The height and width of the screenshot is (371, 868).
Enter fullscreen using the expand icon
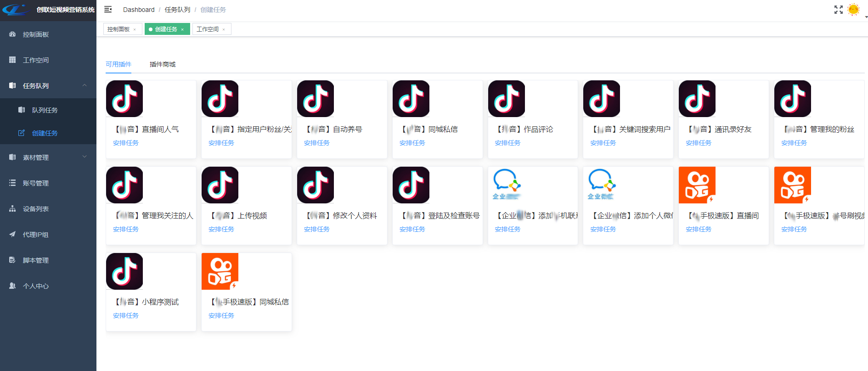click(x=839, y=10)
